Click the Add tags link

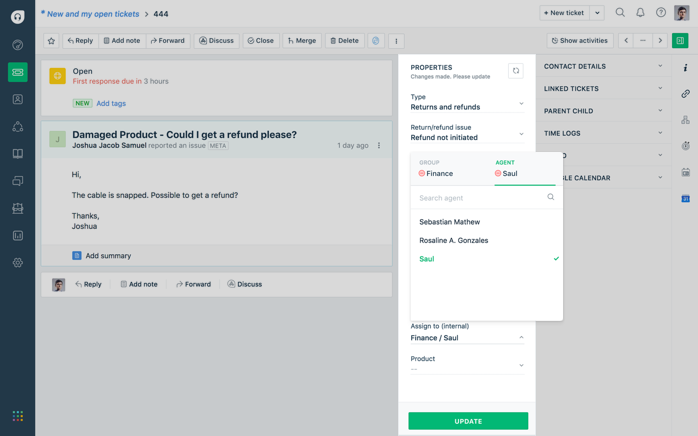click(x=111, y=103)
